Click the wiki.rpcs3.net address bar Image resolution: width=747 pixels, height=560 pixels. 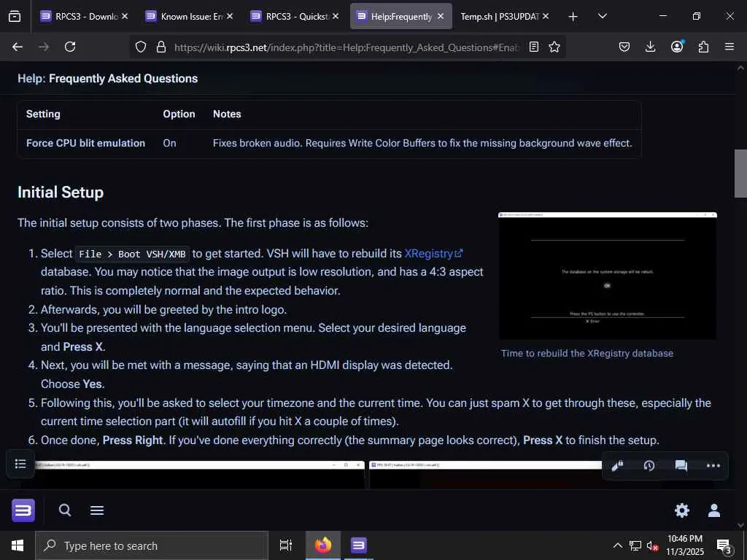point(346,47)
